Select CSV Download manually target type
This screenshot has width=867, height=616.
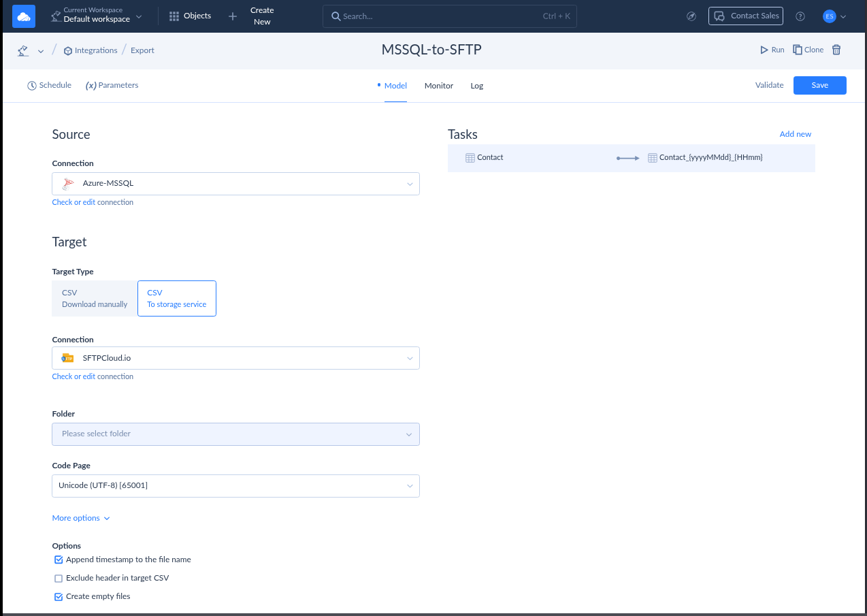tap(94, 298)
